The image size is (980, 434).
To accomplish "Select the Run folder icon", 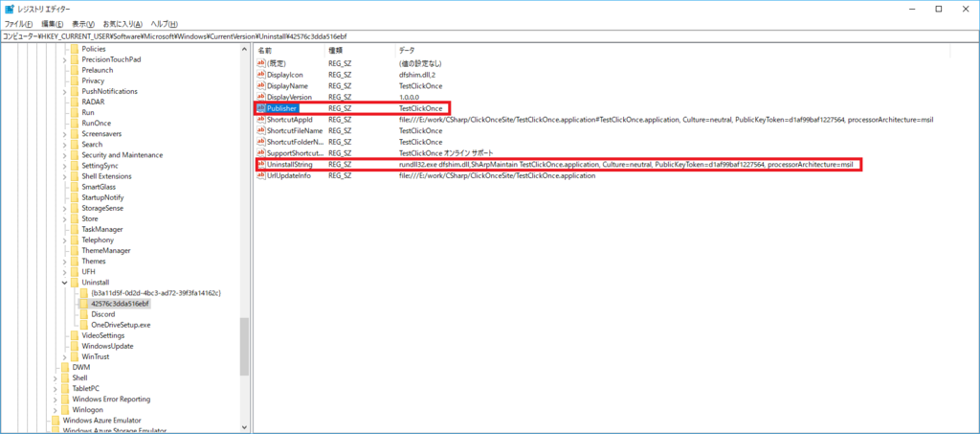I will pos(75,112).
